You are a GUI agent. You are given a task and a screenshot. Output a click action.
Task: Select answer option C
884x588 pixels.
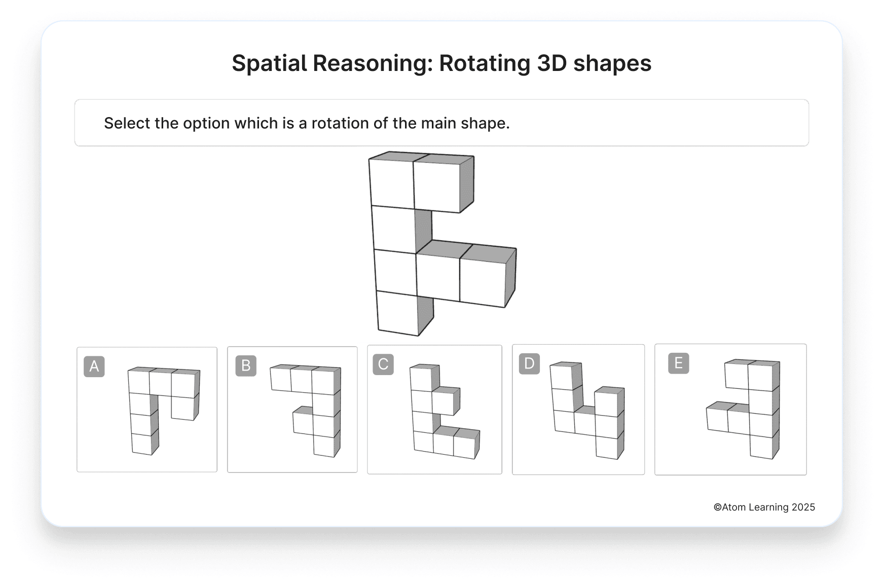434,410
